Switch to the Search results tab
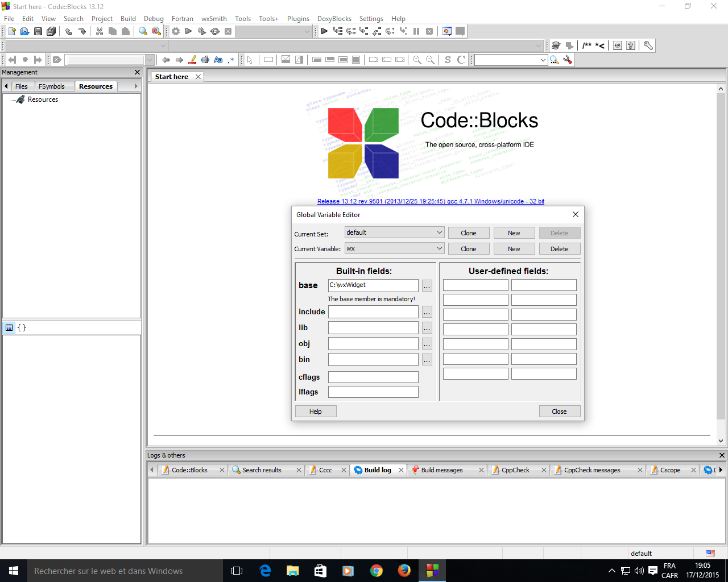Image resolution: width=728 pixels, height=582 pixels. point(262,470)
